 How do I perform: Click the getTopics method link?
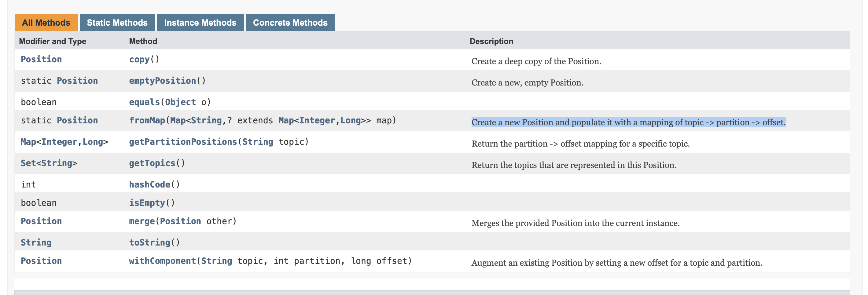point(152,163)
